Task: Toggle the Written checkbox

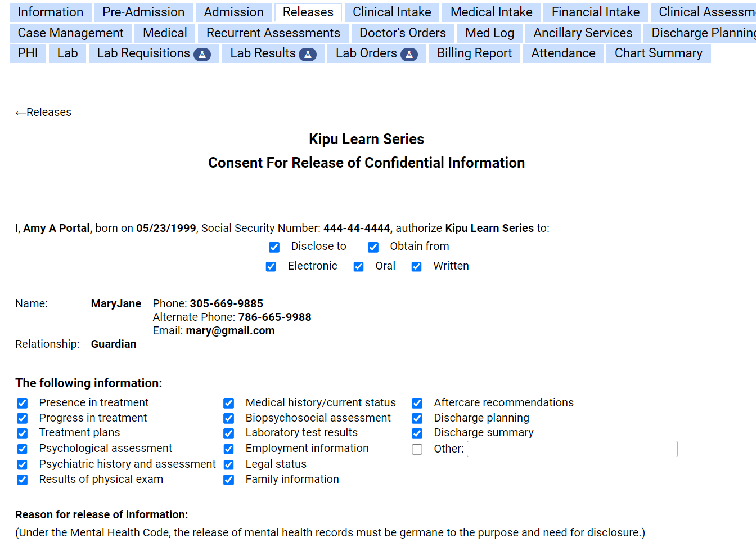Action: (x=416, y=267)
